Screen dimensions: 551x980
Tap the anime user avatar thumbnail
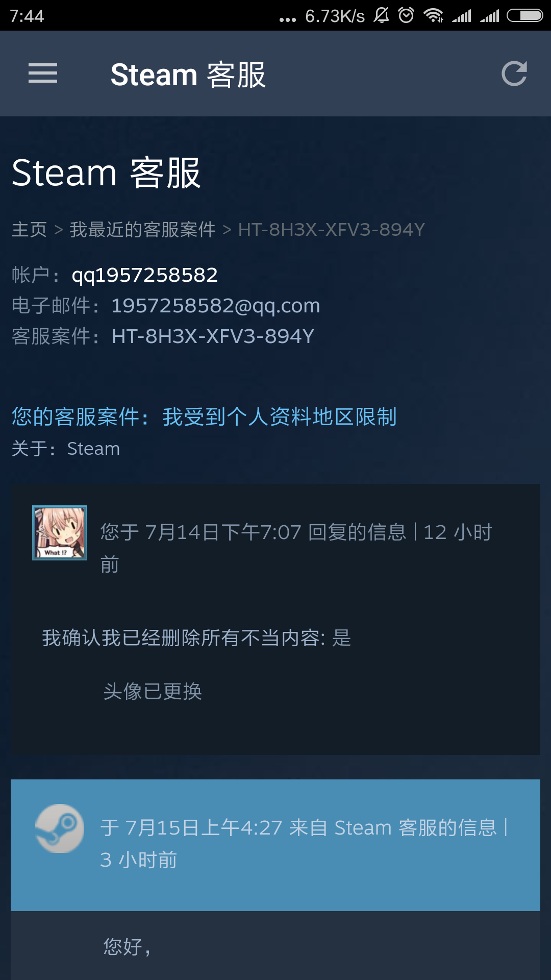tap(60, 533)
